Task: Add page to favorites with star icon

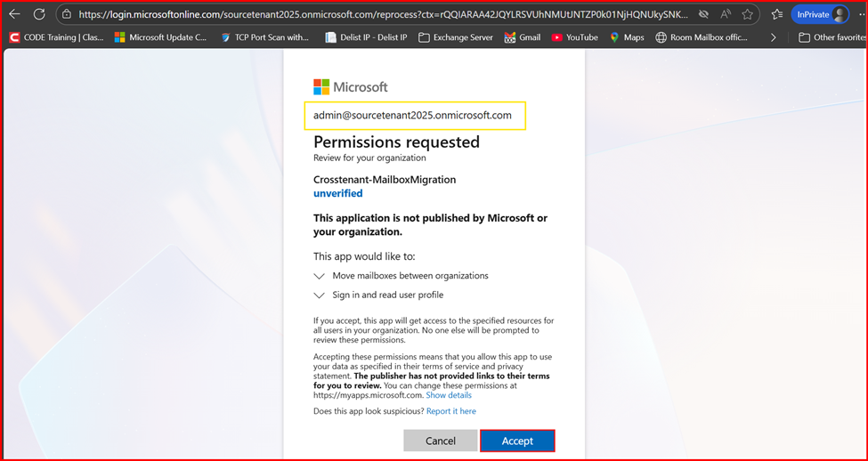Action: click(748, 14)
